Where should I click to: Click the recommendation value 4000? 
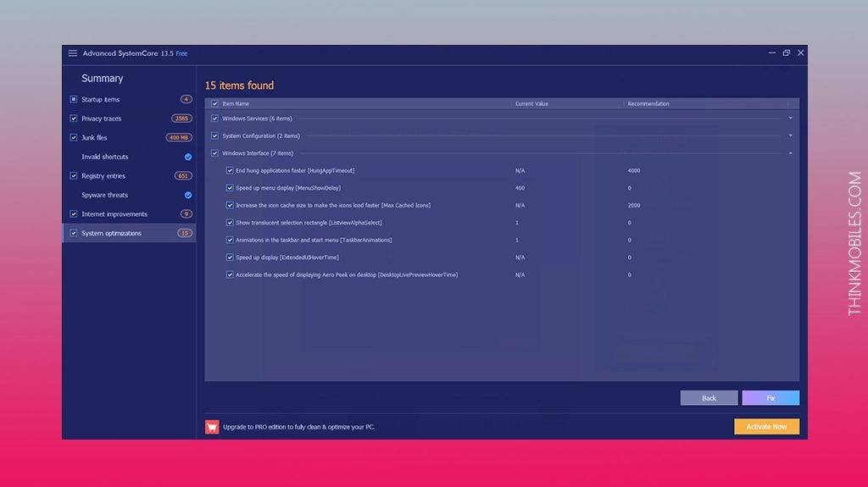[634, 171]
